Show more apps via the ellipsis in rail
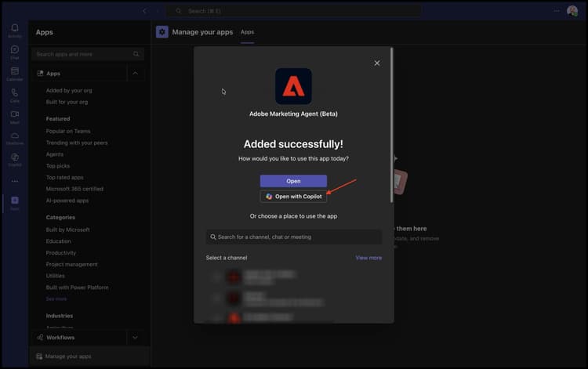Image resolution: width=588 pixels, height=369 pixels. tap(15, 181)
